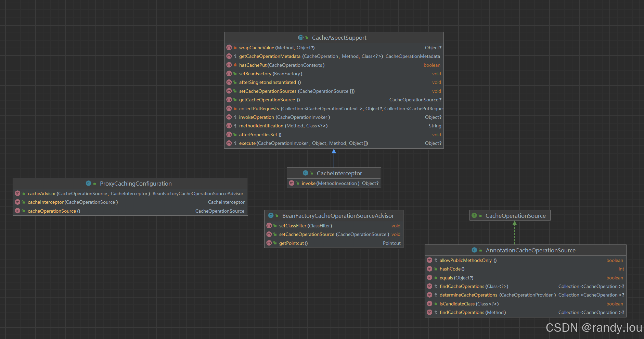
Task: Click the abstract class icon beside CacheAspectSupport
Action: 301,38
